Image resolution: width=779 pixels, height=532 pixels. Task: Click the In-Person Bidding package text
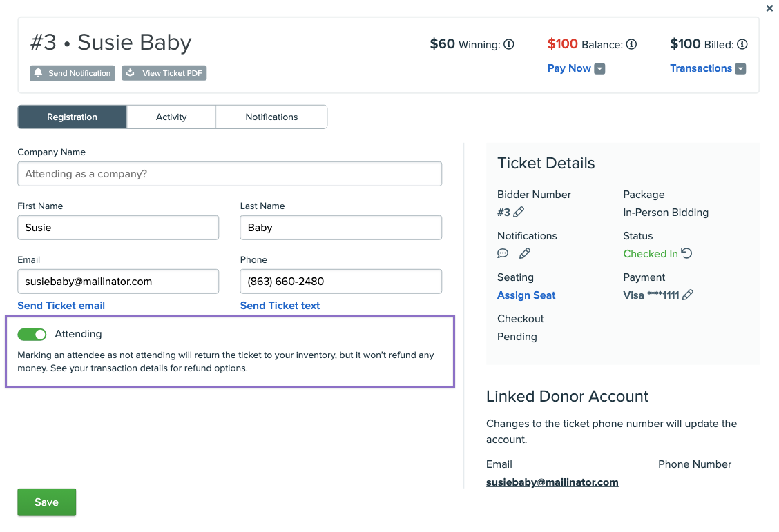coord(666,213)
